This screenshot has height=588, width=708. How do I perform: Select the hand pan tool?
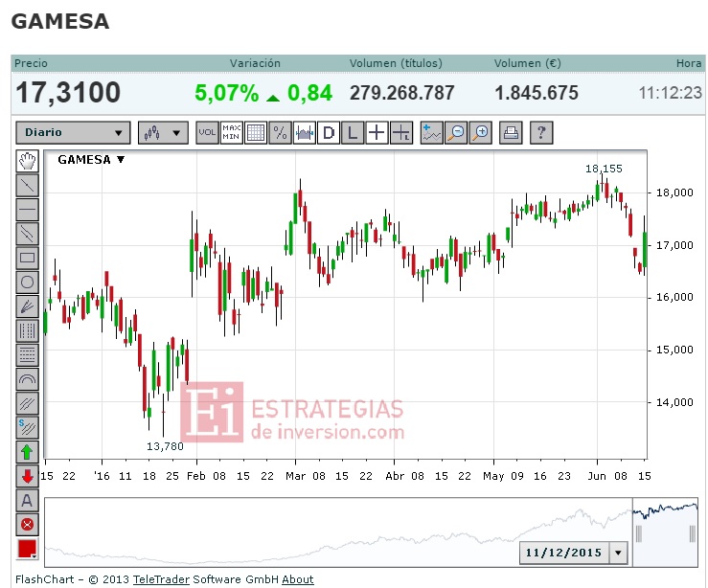(x=27, y=161)
